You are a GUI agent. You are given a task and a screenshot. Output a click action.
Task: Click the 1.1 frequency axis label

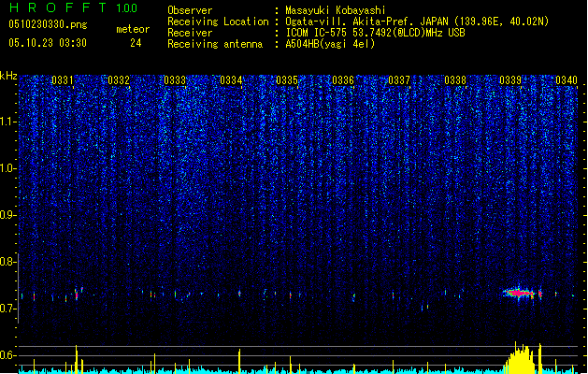pyautogui.click(x=7, y=122)
